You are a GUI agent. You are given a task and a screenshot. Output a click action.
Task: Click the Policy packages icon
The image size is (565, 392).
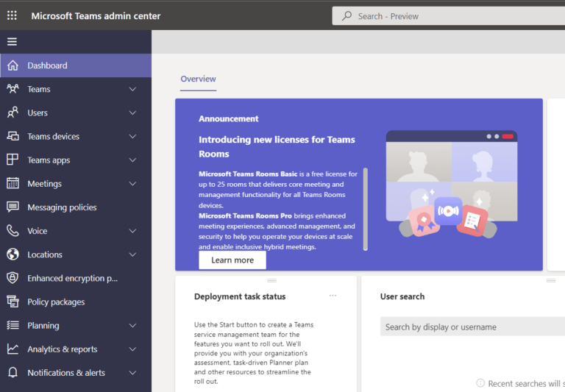tap(13, 302)
